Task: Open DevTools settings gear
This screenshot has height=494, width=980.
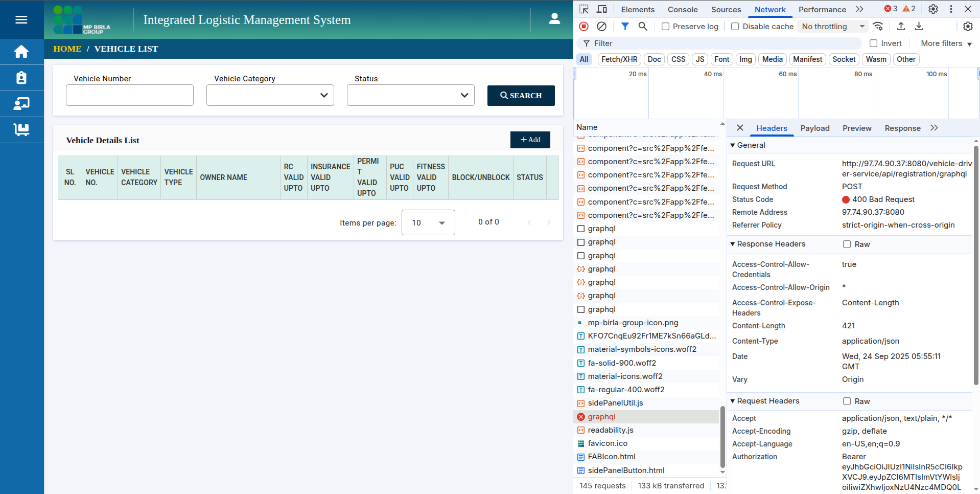Action: (x=933, y=9)
